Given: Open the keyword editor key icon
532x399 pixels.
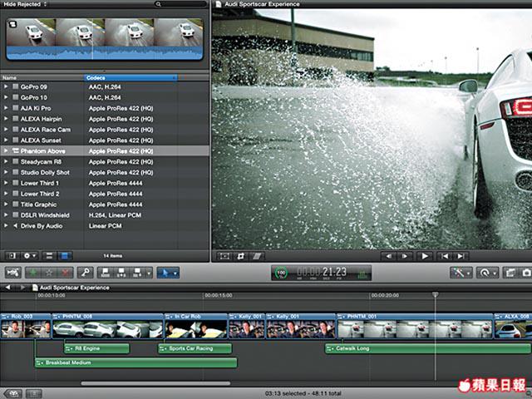Looking at the screenshot, I should (85, 273).
